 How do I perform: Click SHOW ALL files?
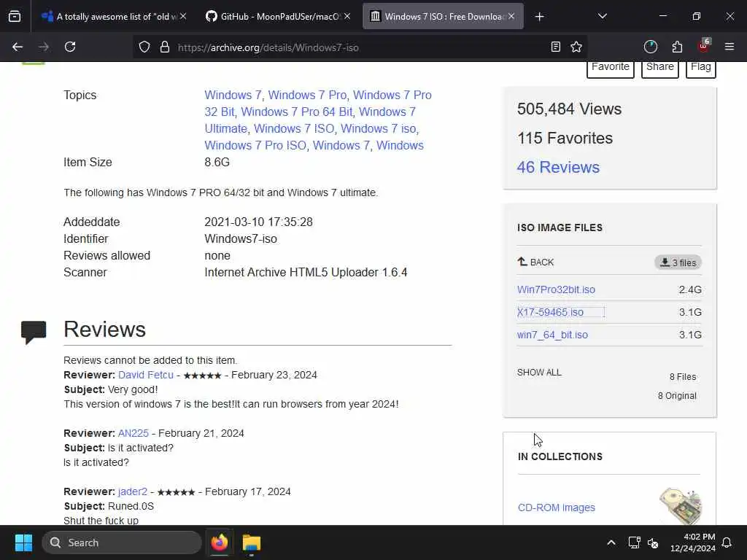[539, 373]
